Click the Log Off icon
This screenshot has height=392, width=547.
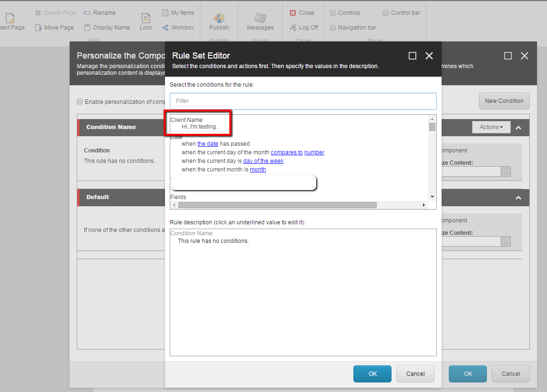[x=304, y=27]
